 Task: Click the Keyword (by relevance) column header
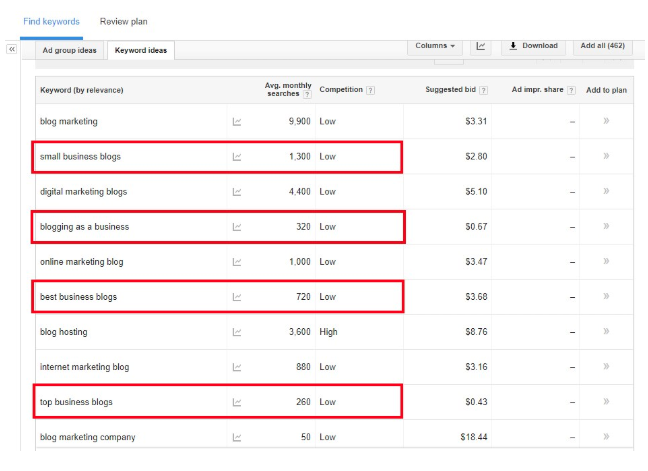click(x=82, y=90)
